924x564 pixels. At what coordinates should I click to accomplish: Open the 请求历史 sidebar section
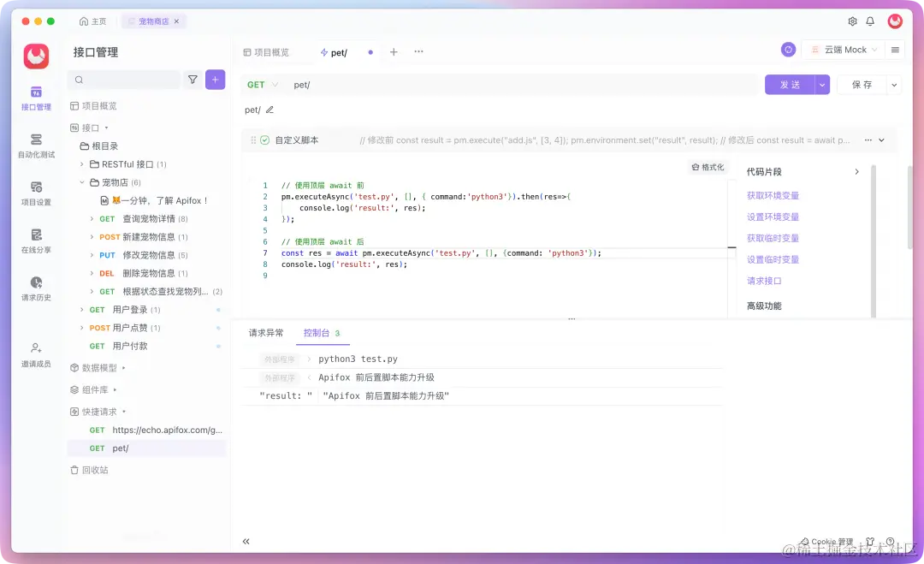[36, 289]
